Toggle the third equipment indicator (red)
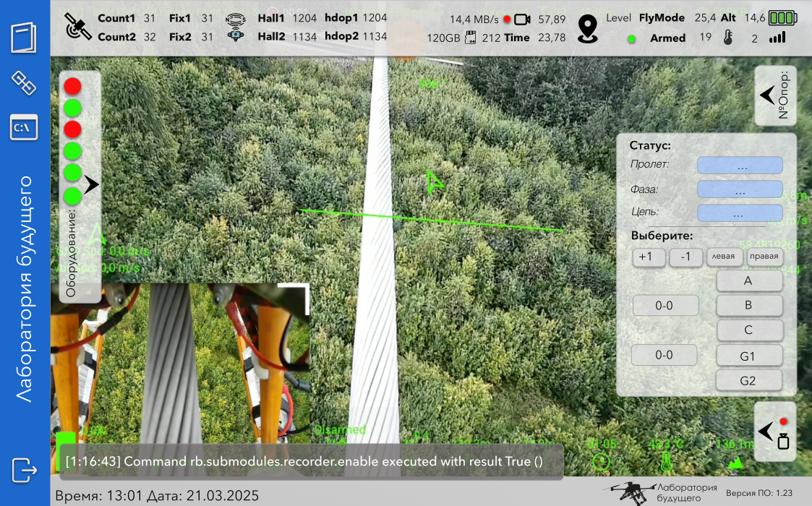Viewport: 812px width, 506px height. 72,129
